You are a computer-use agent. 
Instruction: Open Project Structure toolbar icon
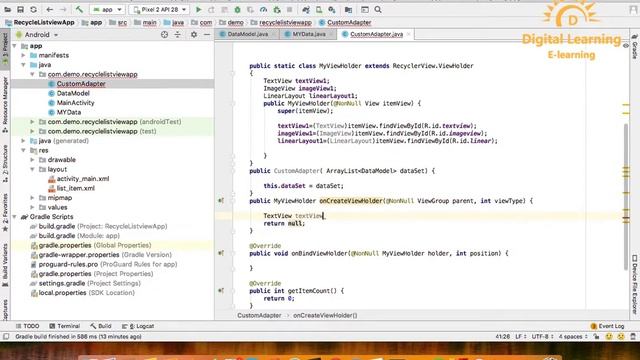coord(348,9)
